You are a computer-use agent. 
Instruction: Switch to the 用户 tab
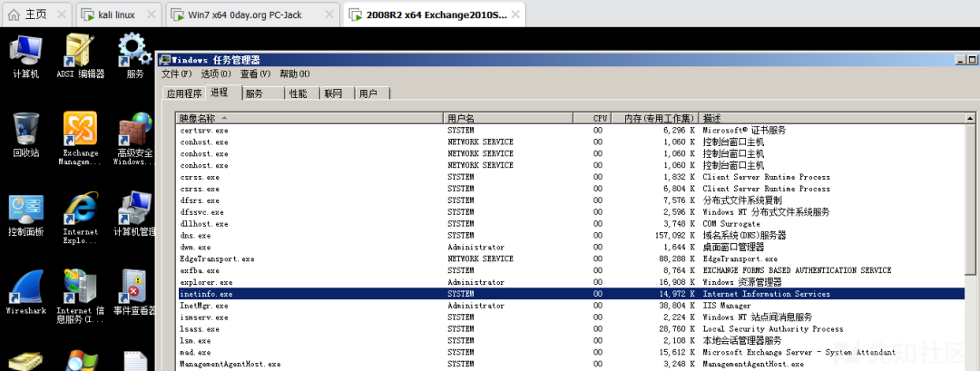(372, 93)
